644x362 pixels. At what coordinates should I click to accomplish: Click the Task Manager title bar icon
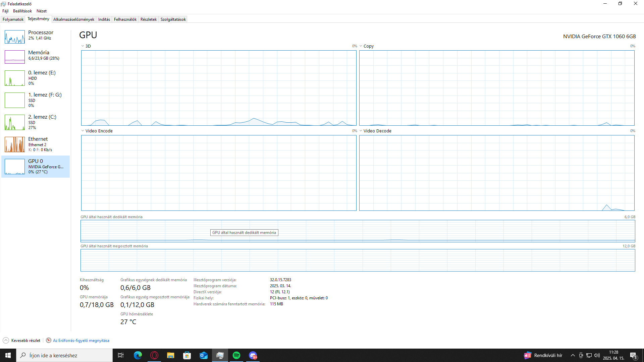coord(4,4)
